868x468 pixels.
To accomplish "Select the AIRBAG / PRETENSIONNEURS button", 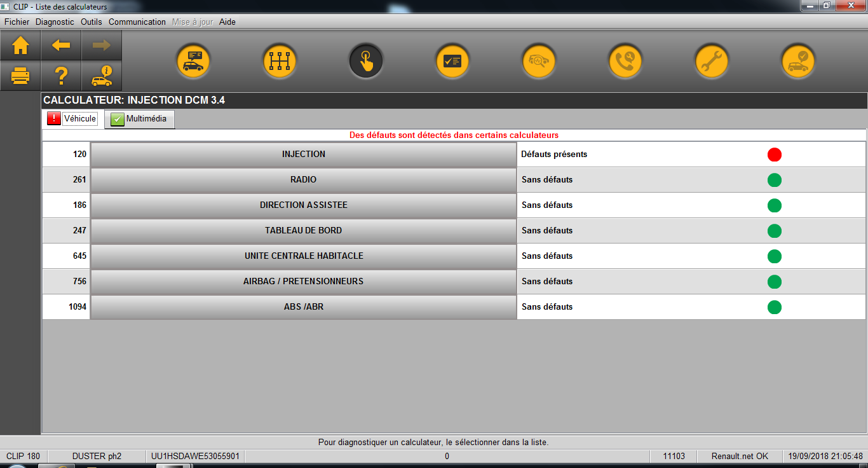I will tap(304, 282).
